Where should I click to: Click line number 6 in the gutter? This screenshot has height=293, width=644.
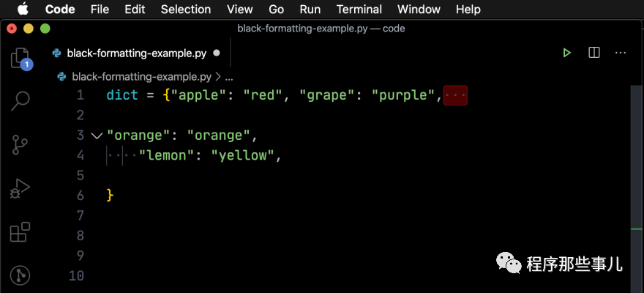(x=80, y=196)
